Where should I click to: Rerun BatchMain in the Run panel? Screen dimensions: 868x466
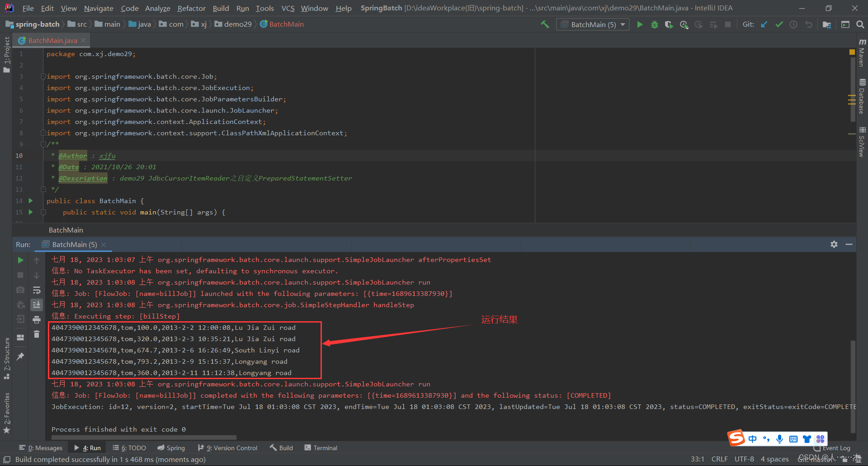point(20,260)
